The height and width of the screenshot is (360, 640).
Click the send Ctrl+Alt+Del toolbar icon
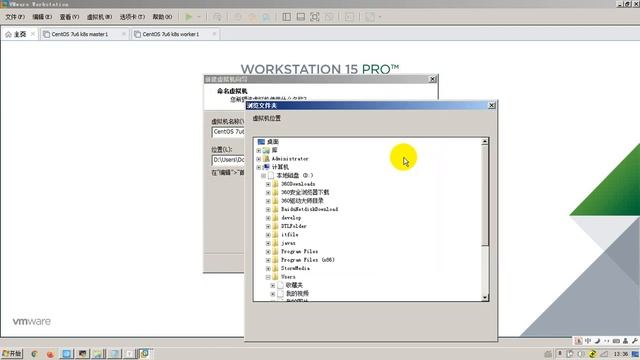click(x=217, y=17)
